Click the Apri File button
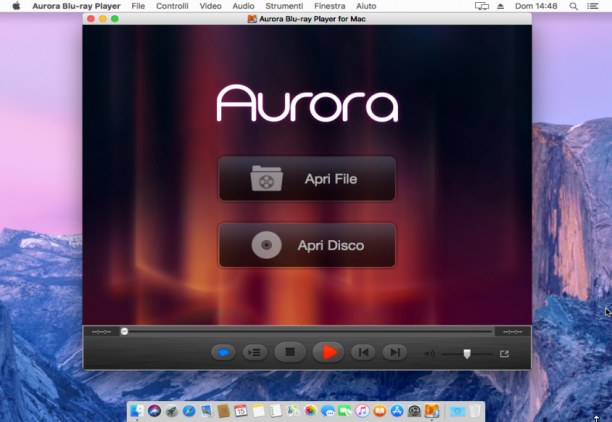 pyautogui.click(x=307, y=179)
